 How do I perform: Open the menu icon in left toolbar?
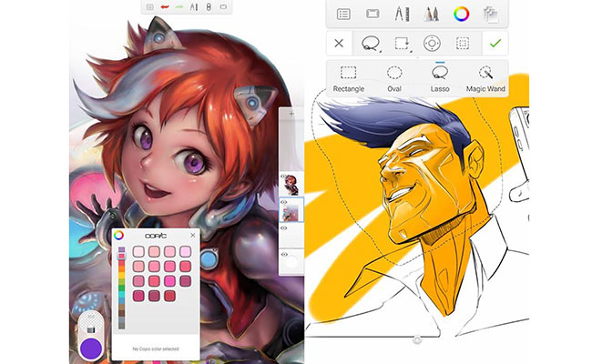click(x=150, y=6)
